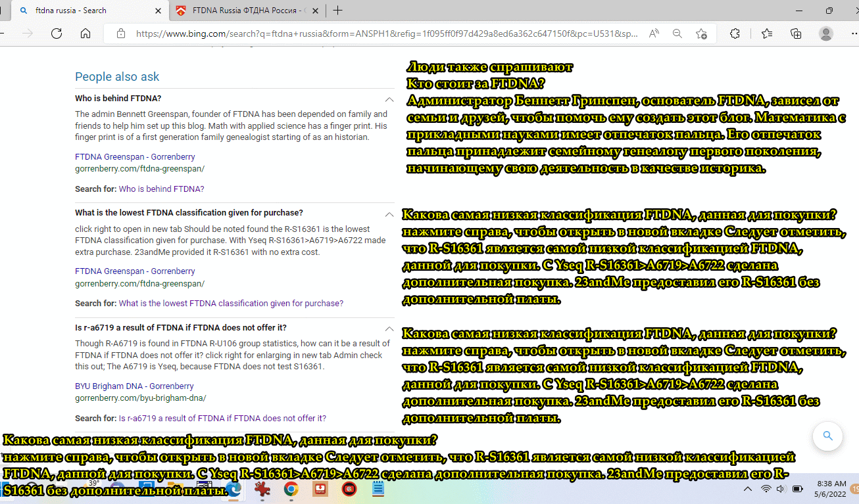
Task: Go to the browser home page
Action: point(86,34)
